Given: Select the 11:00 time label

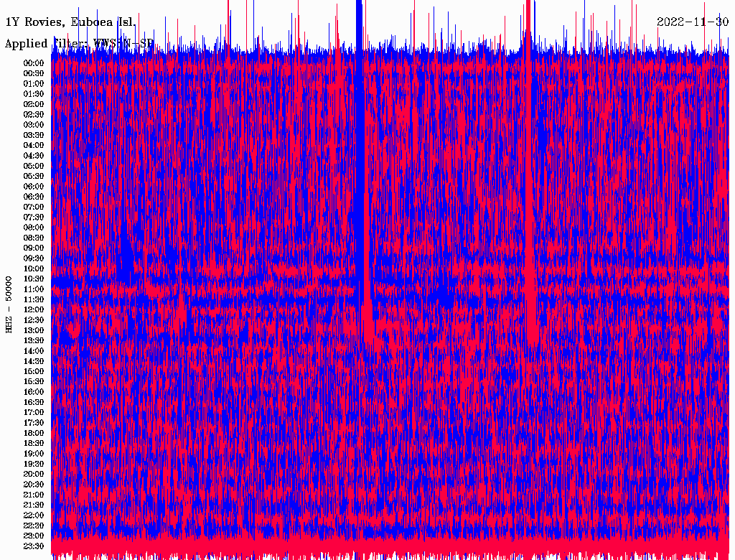Looking at the screenshot, I should [34, 289].
